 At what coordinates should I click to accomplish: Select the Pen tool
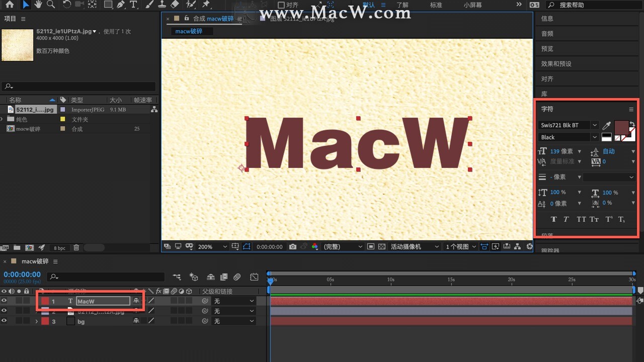[x=121, y=5]
